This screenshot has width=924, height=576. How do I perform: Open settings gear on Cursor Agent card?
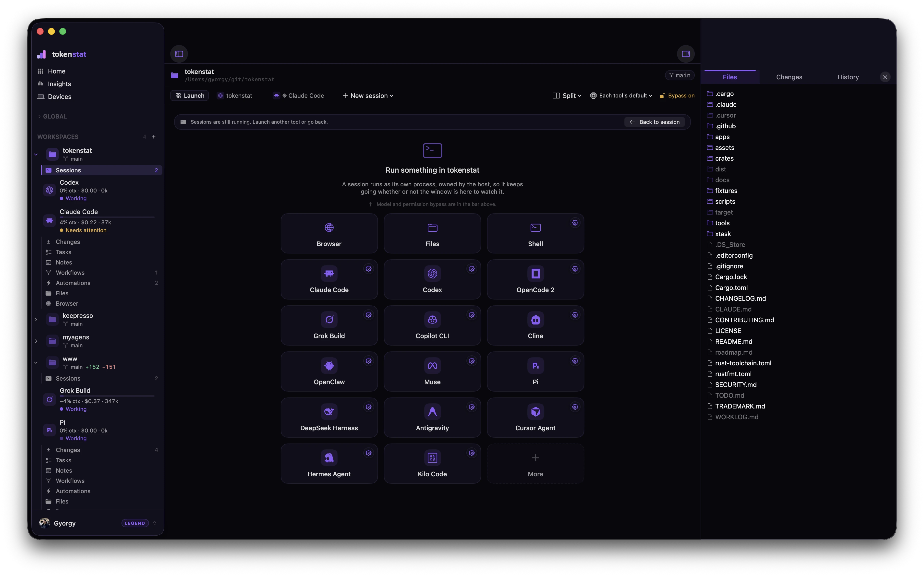pyautogui.click(x=575, y=407)
